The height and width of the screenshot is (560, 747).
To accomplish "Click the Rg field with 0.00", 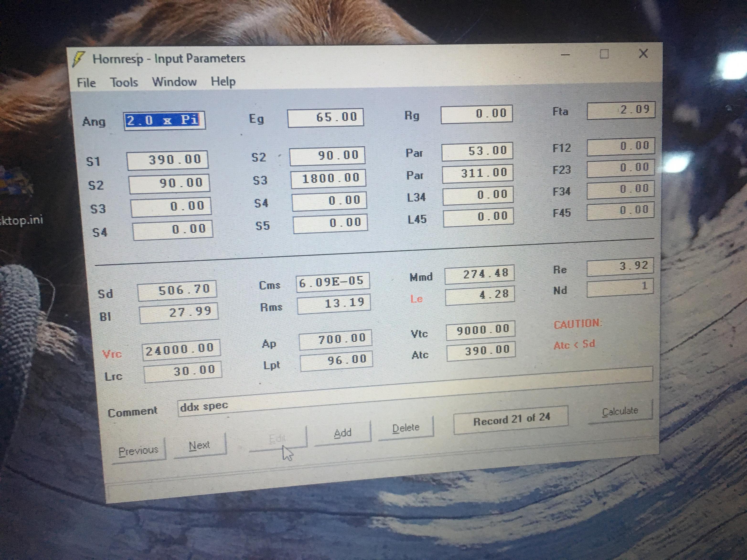I will pyautogui.click(x=476, y=114).
